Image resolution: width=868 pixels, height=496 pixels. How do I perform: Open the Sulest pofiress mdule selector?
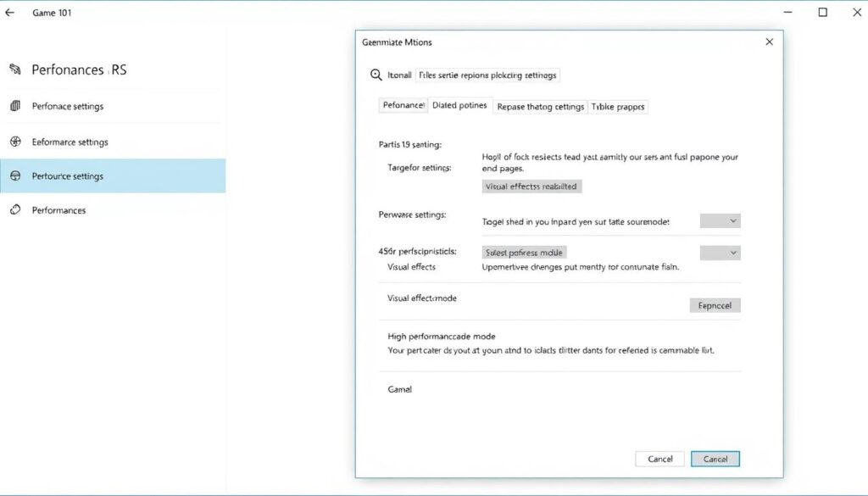point(523,252)
